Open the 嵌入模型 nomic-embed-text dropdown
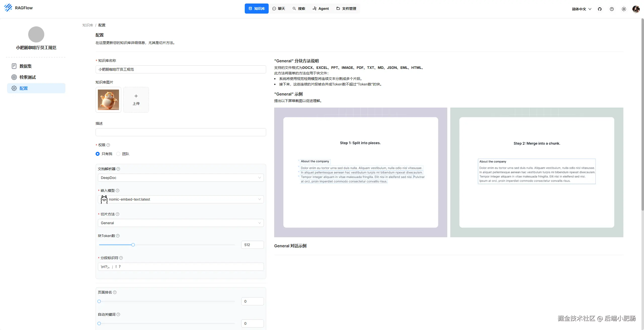The image size is (644, 330). (181, 199)
